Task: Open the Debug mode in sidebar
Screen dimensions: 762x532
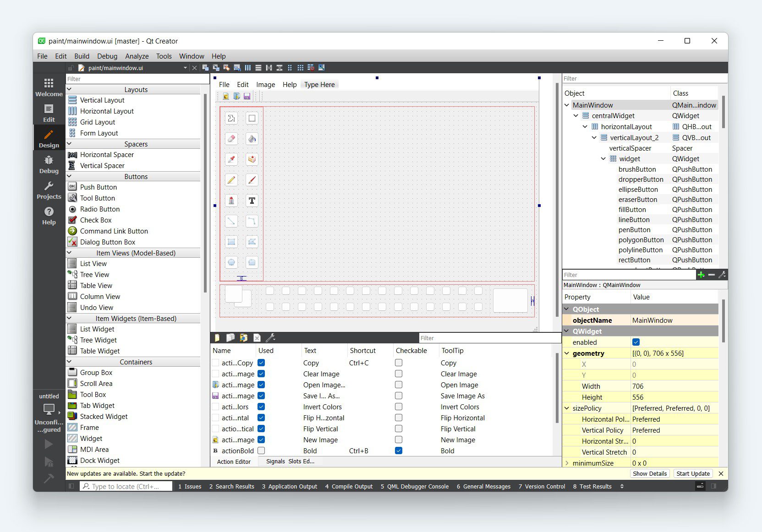Action: (x=49, y=164)
